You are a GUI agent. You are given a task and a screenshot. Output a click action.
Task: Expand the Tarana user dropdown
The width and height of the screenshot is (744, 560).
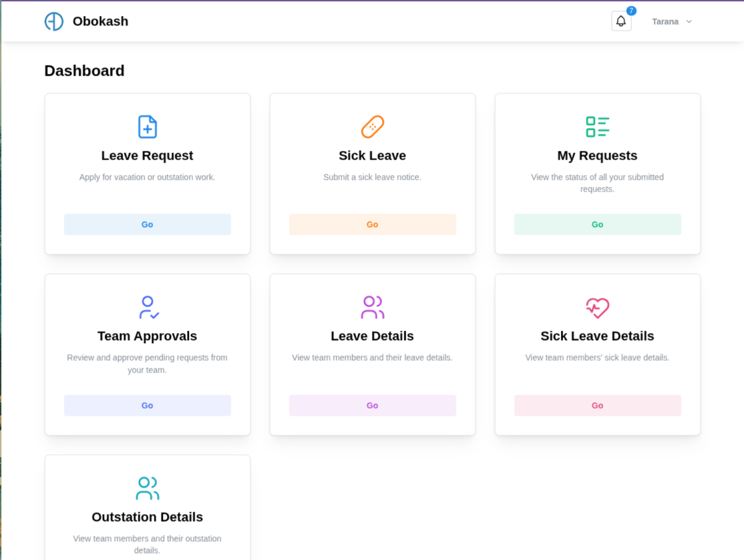[x=665, y=22]
